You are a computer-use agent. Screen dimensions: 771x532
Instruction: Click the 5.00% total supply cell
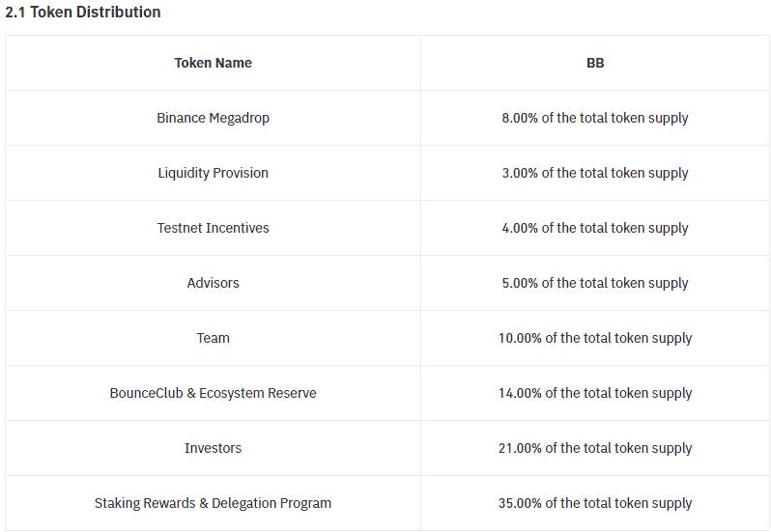tap(595, 283)
